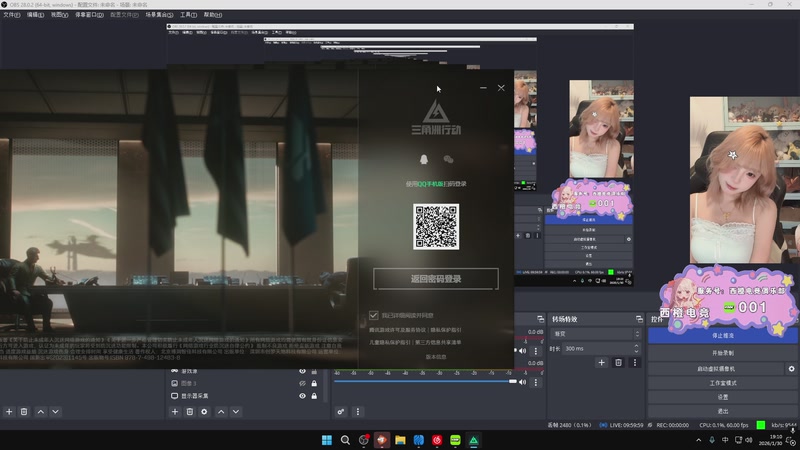Move the selected source down in the Sources list
Image resolution: width=800 pixels, height=450 pixels.
(x=236, y=412)
